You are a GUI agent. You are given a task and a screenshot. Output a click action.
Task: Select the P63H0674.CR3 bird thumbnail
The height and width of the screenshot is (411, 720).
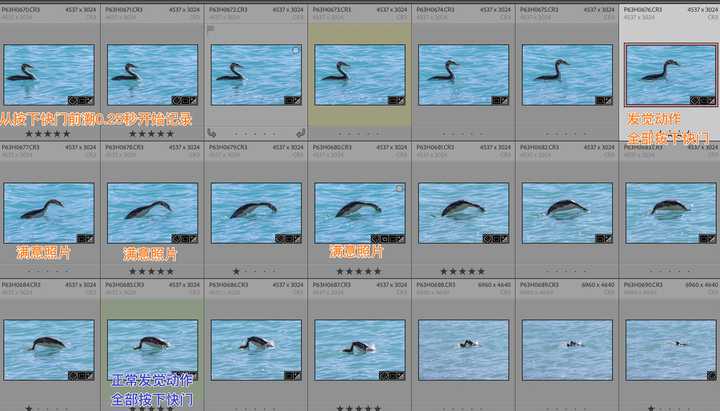tap(464, 75)
